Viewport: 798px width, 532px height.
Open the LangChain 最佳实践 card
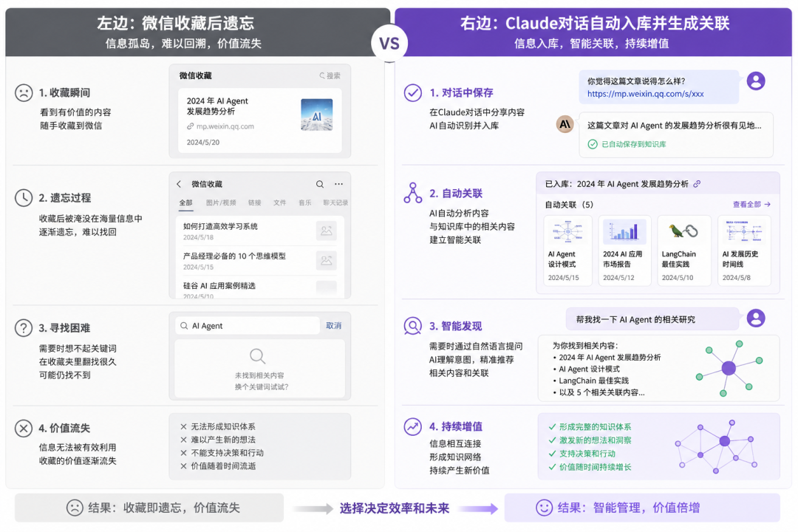point(683,250)
